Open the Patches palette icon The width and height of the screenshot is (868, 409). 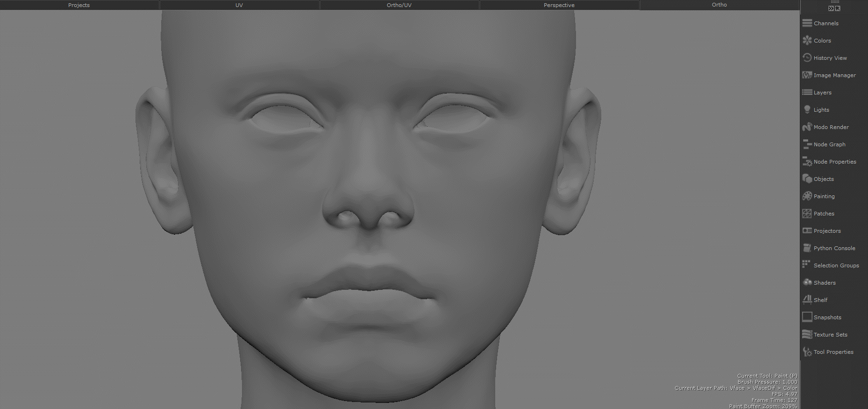[x=807, y=213]
